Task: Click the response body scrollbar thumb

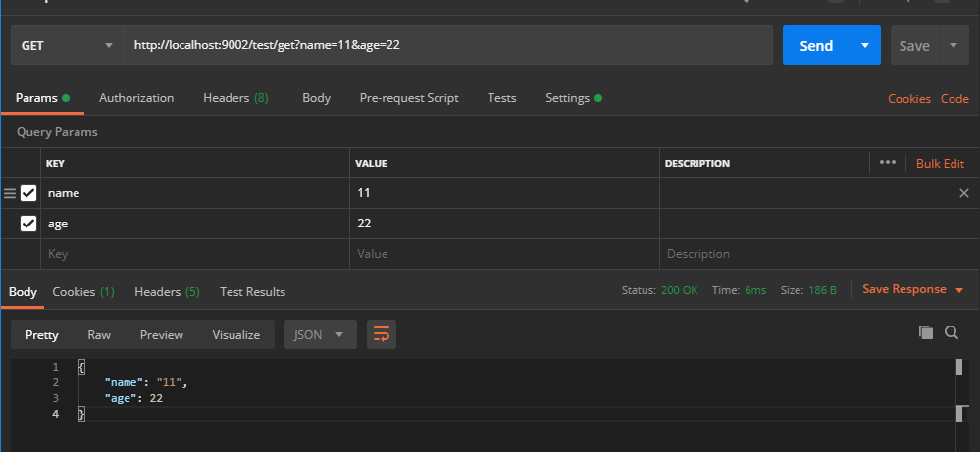Action: [x=959, y=367]
